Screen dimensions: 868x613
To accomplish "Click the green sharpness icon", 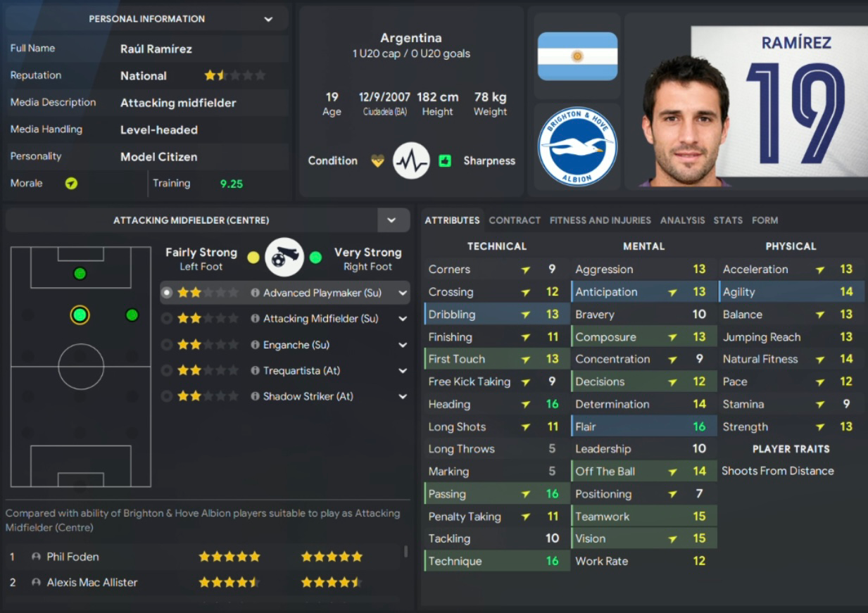I will [x=445, y=161].
